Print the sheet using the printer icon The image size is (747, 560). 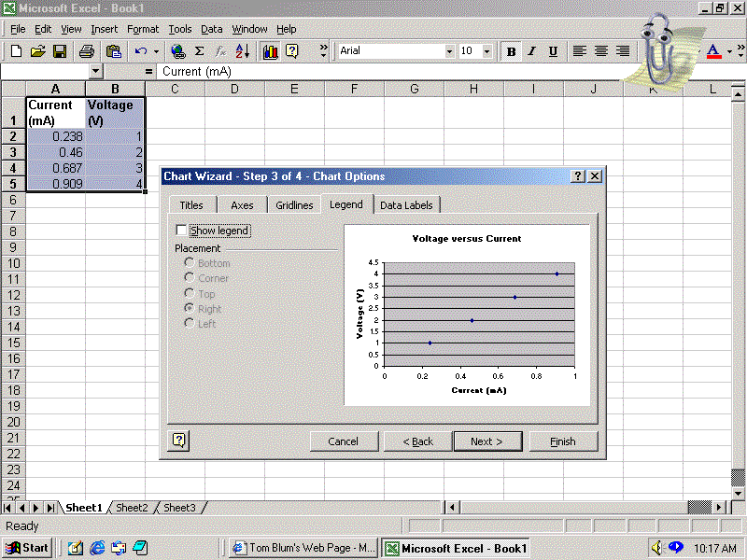86,51
